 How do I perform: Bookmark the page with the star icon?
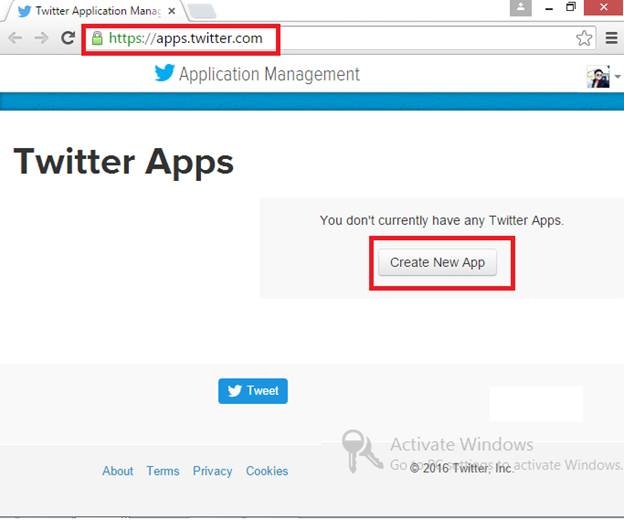584,38
